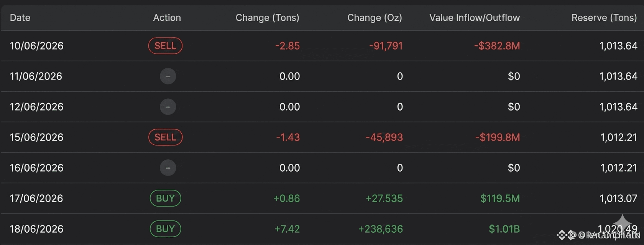Click the neutral dash icon for 11/06/2026

[x=168, y=76]
